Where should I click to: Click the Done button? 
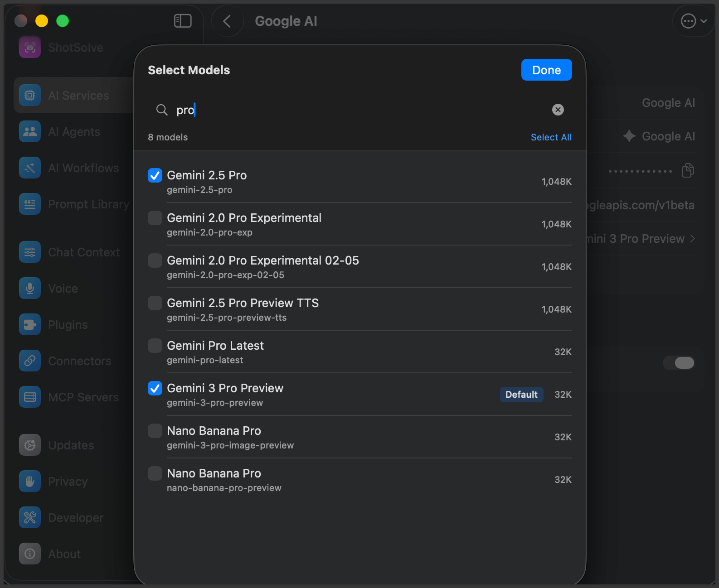pos(546,70)
